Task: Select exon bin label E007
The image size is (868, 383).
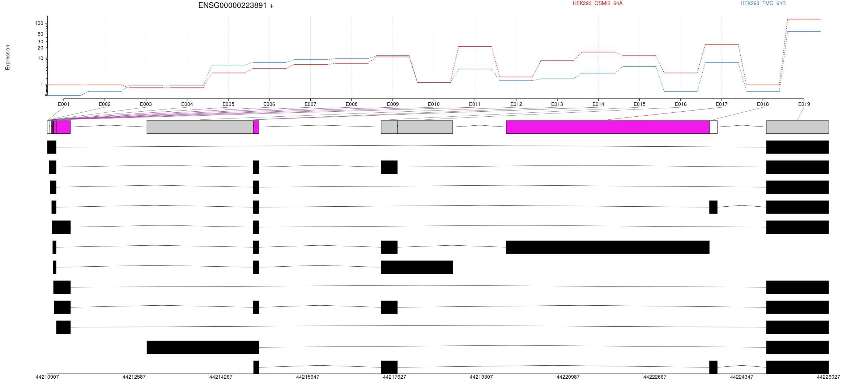Action: coord(310,104)
